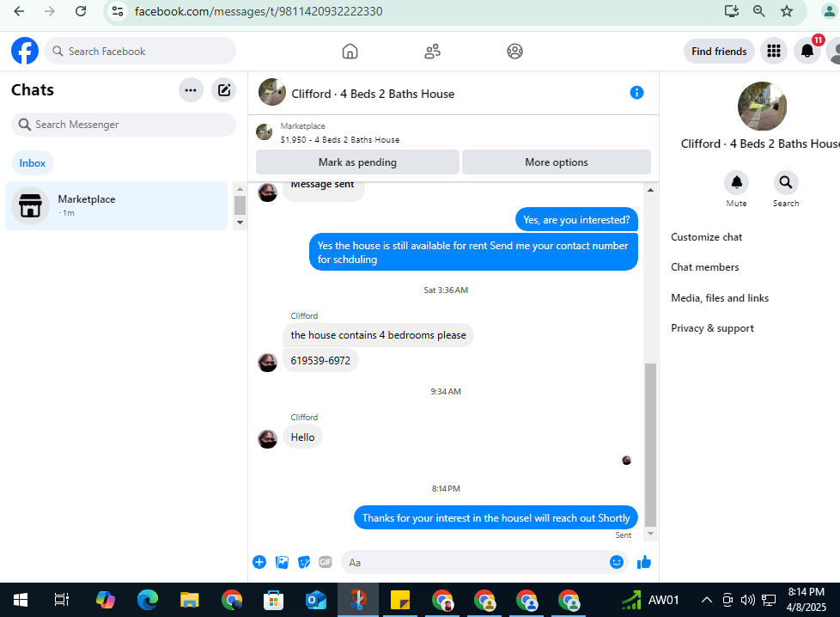Open the Friends icon in top navigation
The height and width of the screenshot is (617, 840).
click(432, 52)
